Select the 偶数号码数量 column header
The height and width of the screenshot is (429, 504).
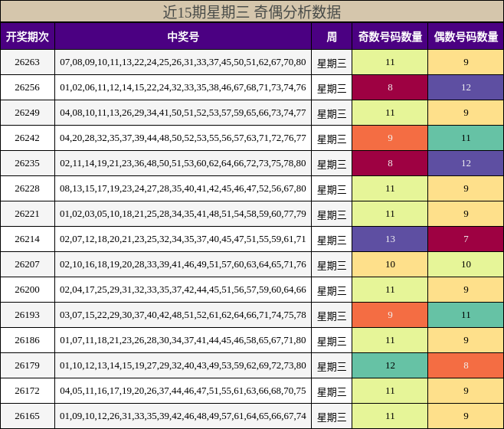(466, 36)
